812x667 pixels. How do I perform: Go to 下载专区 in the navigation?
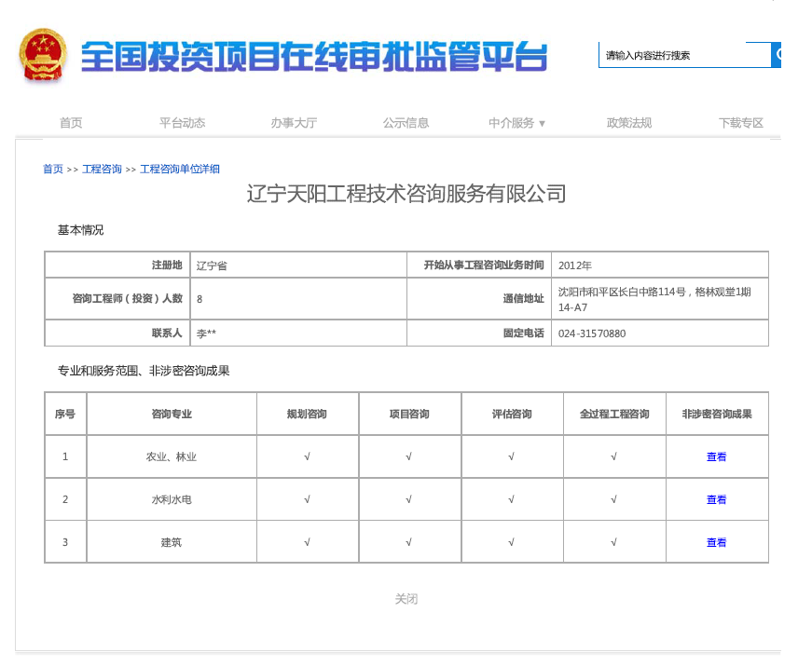click(x=740, y=123)
